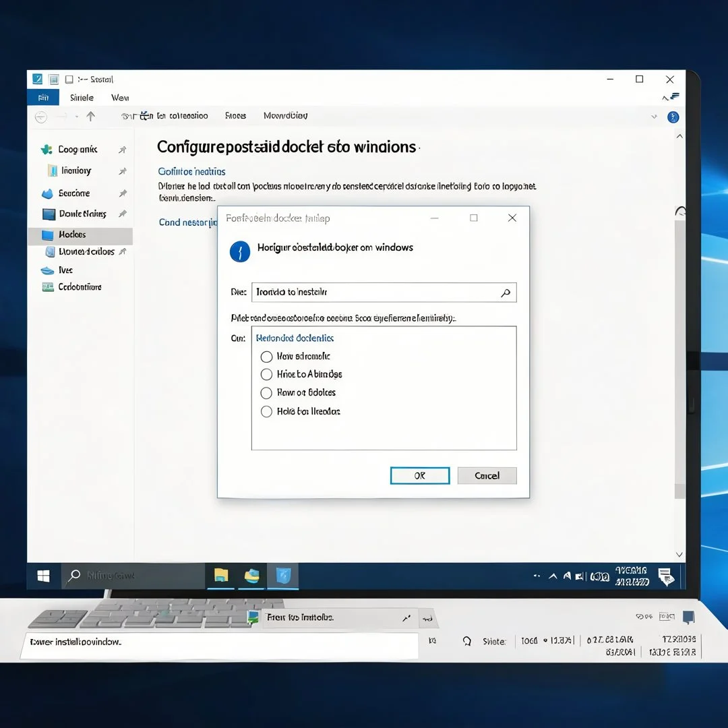
Task: Select the 'Rawn on Bdolces' radio option
Action: point(266,393)
